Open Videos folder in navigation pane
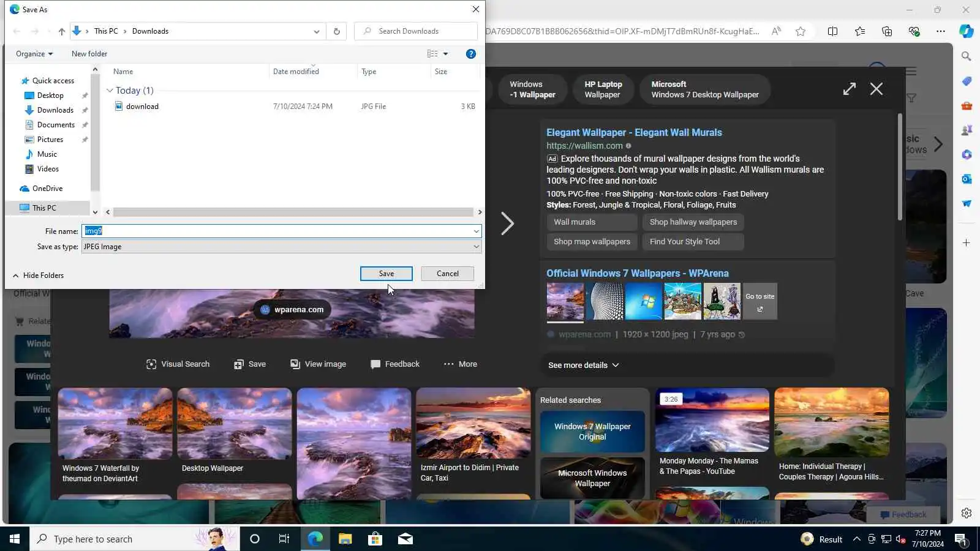 click(x=48, y=169)
